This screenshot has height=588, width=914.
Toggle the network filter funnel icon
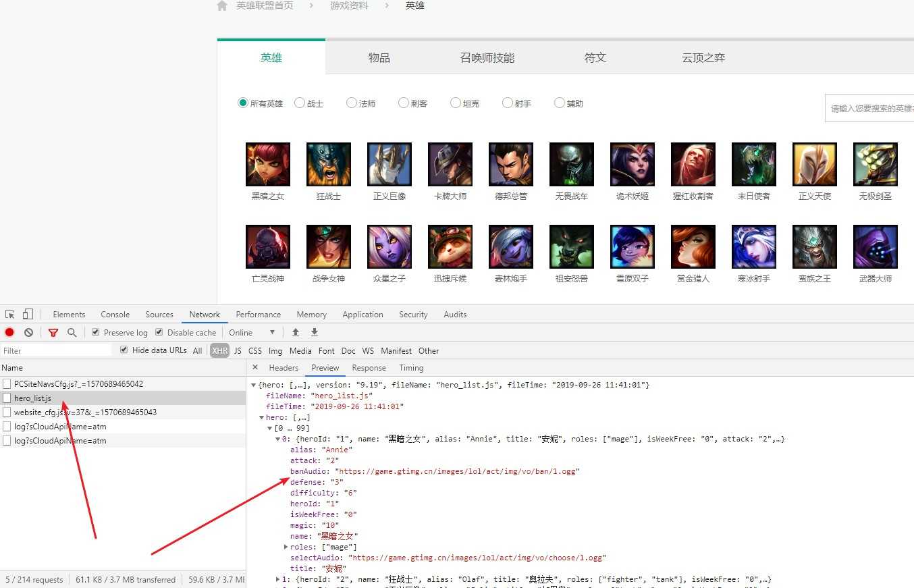53,332
